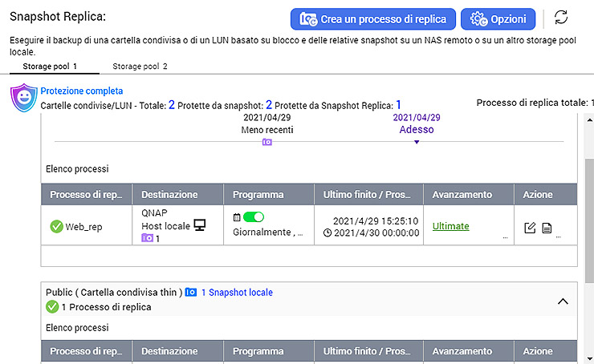The image size is (594, 364).
Task: Open the log document icon for Web_rep
Action: click(547, 228)
